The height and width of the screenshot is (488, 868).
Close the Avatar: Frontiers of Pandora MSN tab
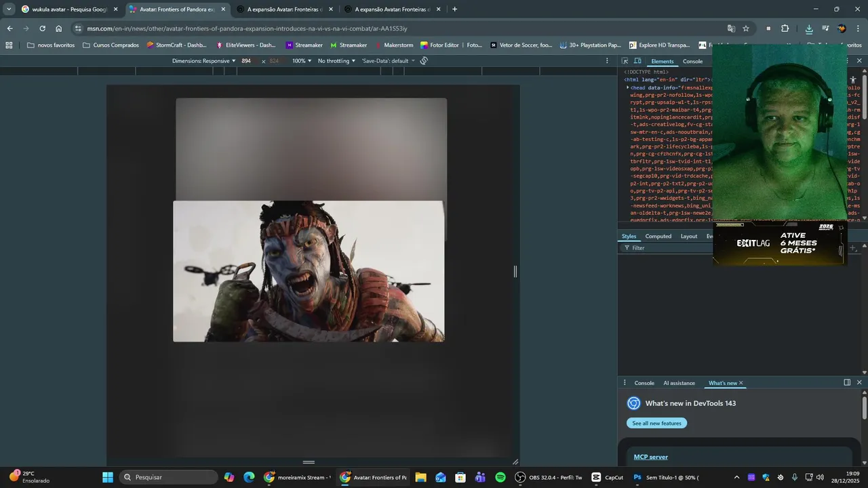[x=223, y=9]
